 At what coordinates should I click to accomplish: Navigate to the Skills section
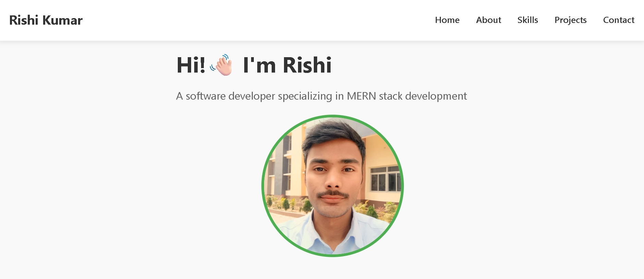(528, 20)
